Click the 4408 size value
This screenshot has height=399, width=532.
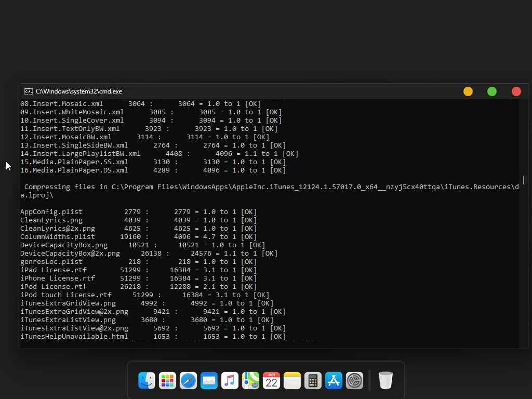pyautogui.click(x=174, y=154)
